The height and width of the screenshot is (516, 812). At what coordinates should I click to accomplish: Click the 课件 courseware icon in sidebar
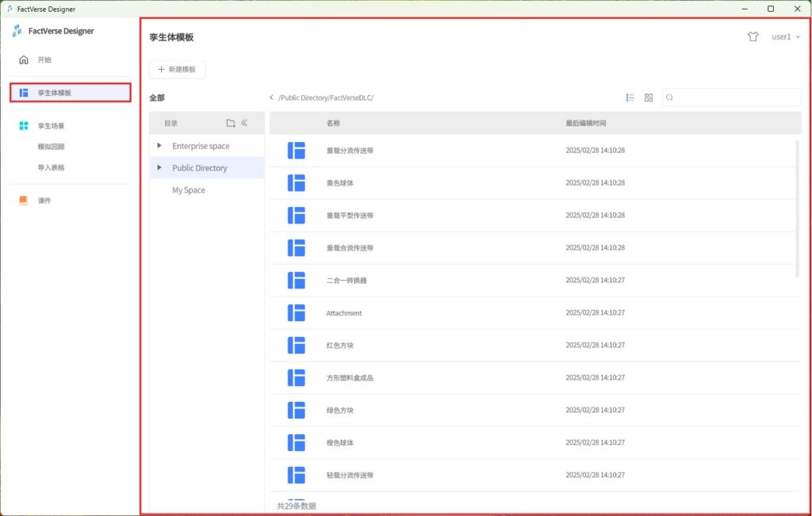pos(24,201)
